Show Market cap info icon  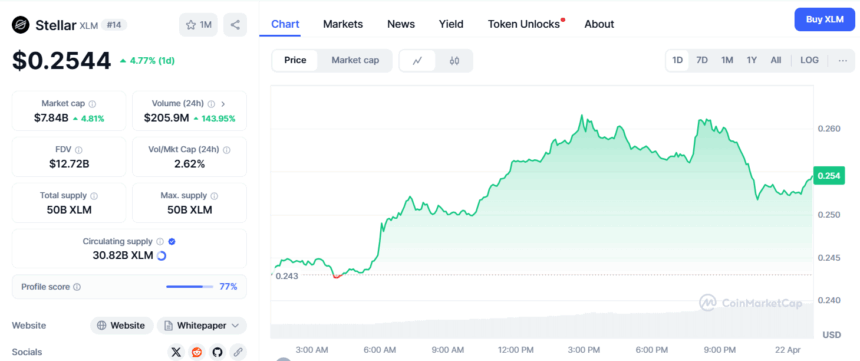click(92, 104)
